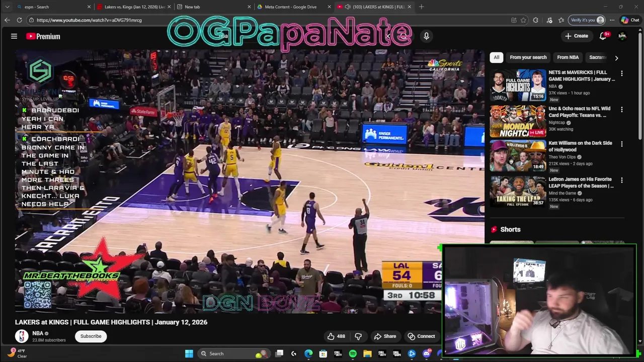
Task: Open Copilot Chat button in Edge
Action: point(630,20)
